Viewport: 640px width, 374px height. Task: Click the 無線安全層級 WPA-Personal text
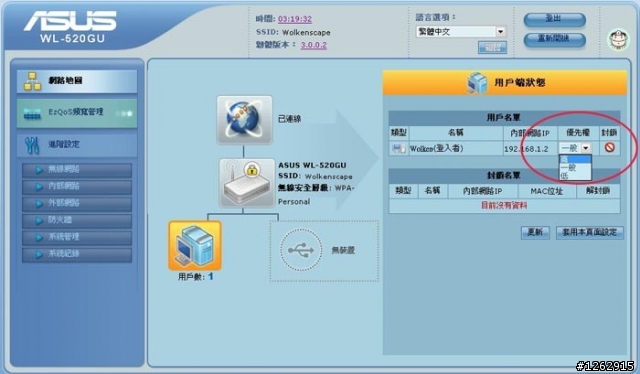[316, 194]
